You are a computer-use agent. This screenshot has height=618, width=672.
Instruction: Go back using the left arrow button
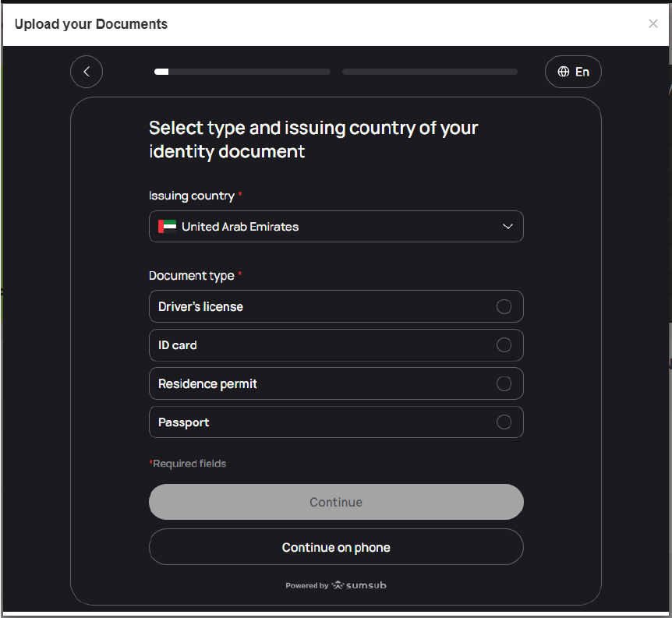click(x=87, y=72)
